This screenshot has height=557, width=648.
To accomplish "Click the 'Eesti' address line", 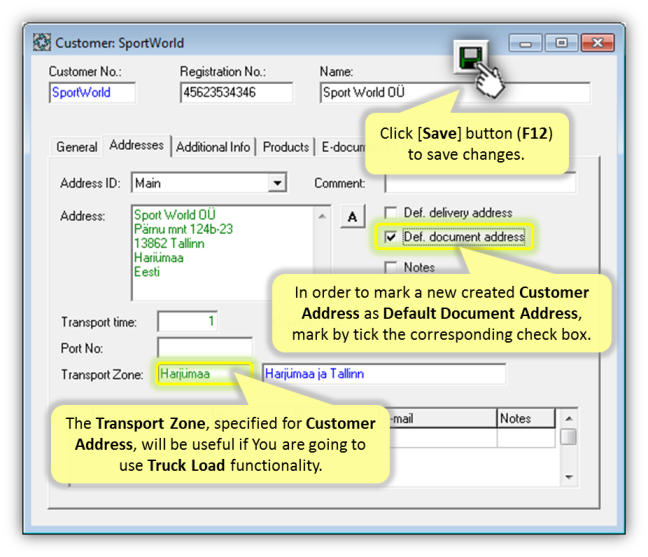I will pos(147,272).
